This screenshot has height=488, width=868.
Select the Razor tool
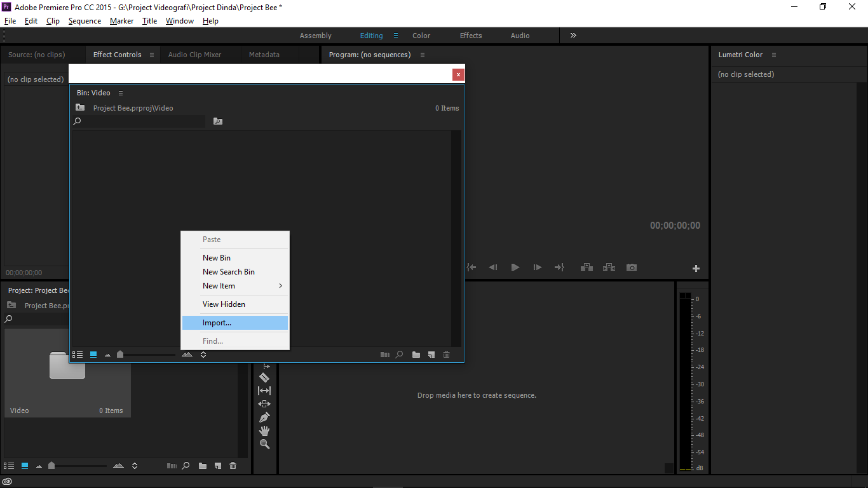[264, 377]
